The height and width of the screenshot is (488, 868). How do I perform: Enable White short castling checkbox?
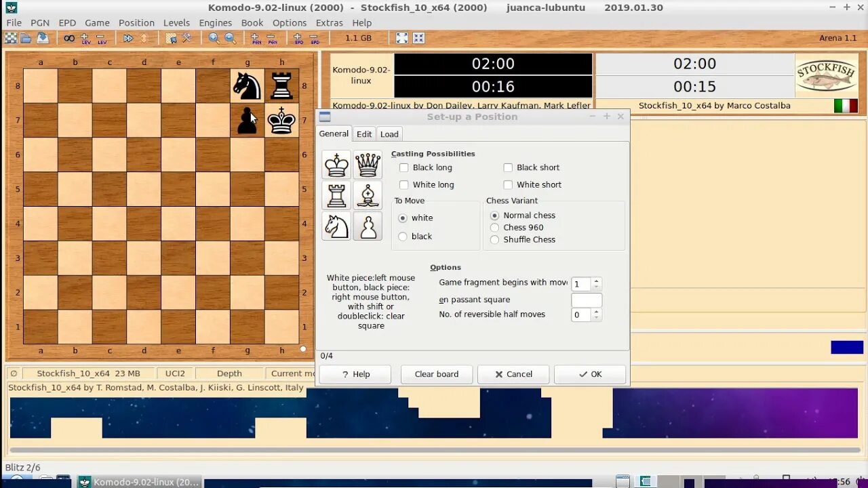(x=508, y=184)
